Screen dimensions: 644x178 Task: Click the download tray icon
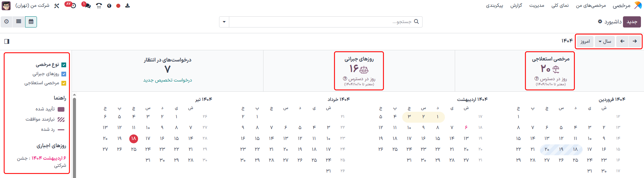[x=128, y=6]
